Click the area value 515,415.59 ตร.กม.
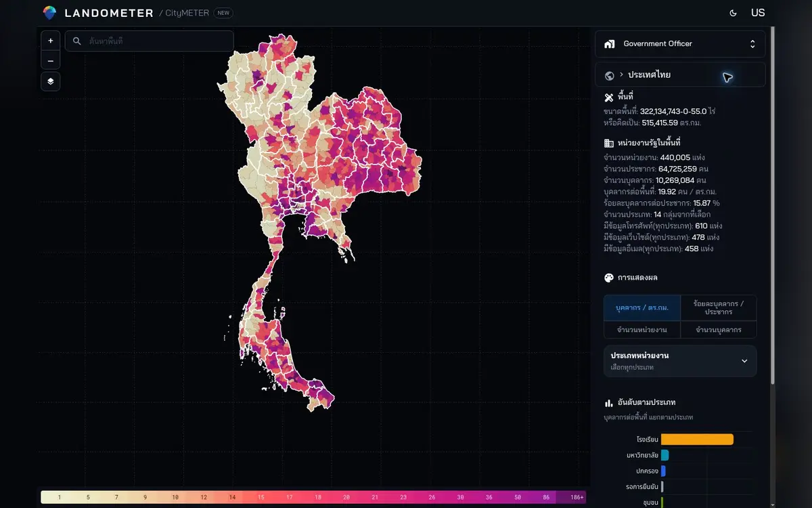 pos(671,123)
